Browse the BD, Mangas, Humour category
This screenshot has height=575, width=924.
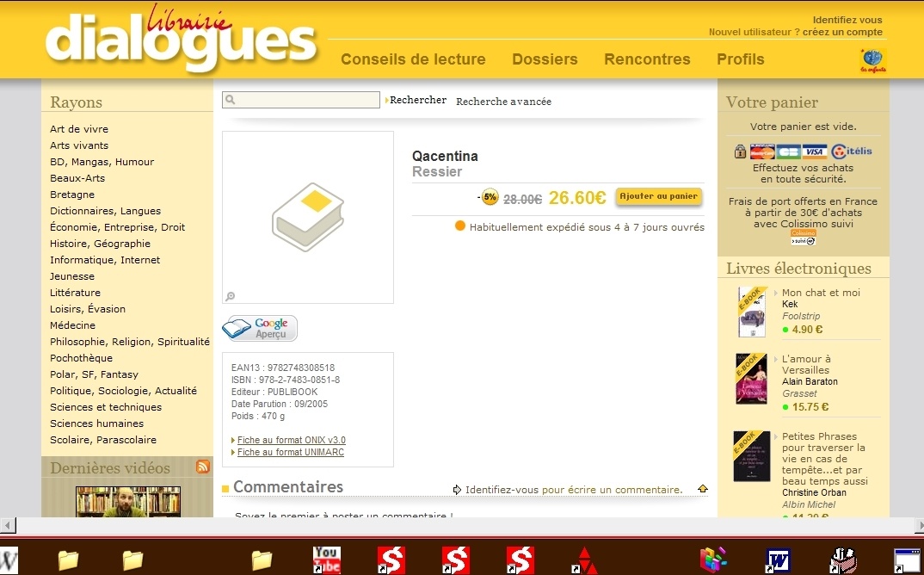(x=102, y=162)
